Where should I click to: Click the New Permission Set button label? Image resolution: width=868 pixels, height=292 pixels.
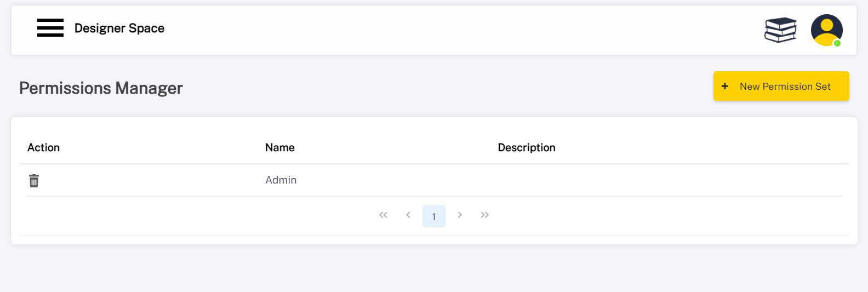pos(785,87)
